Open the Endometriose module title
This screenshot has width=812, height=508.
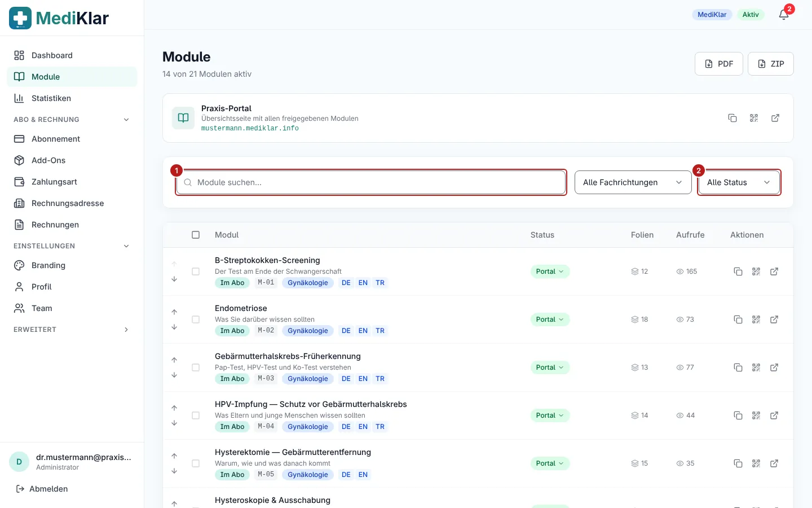pyautogui.click(x=241, y=308)
